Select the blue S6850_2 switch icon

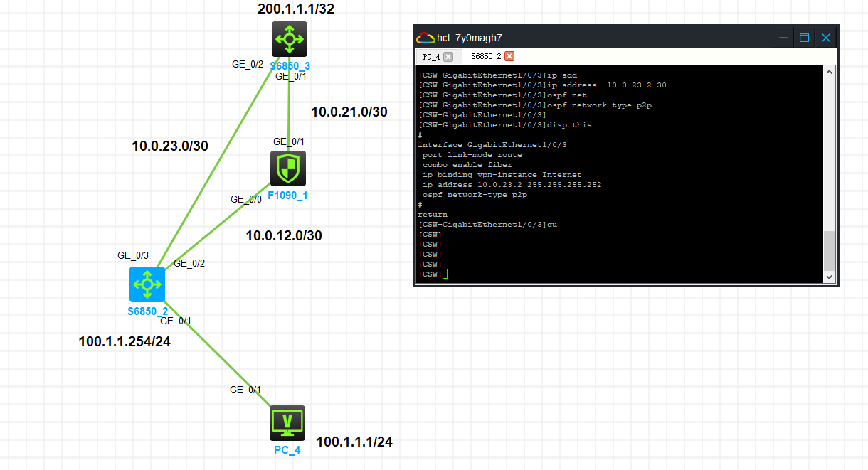147,284
